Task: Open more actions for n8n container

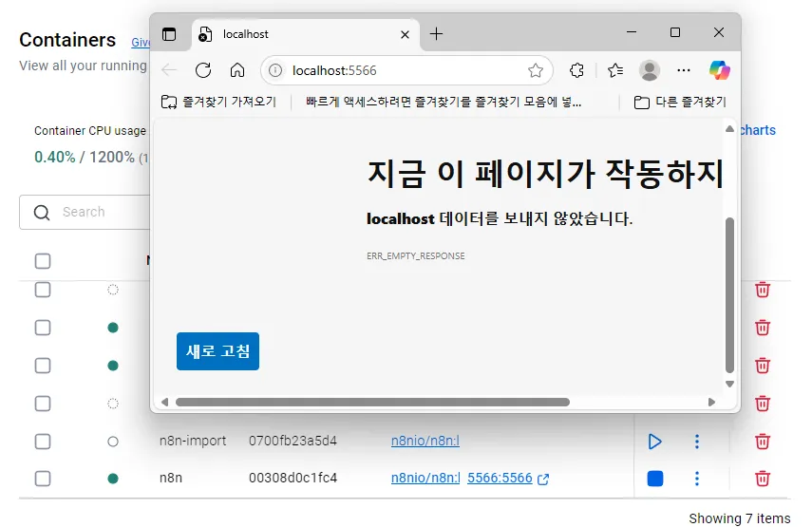Action: point(697,479)
